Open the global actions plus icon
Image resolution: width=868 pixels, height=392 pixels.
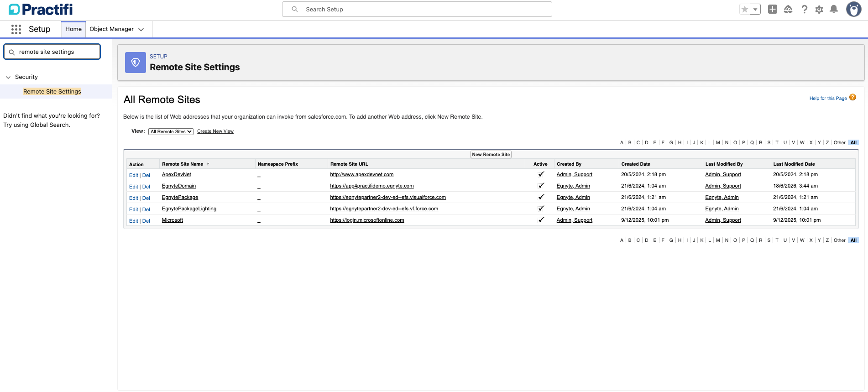tap(773, 9)
